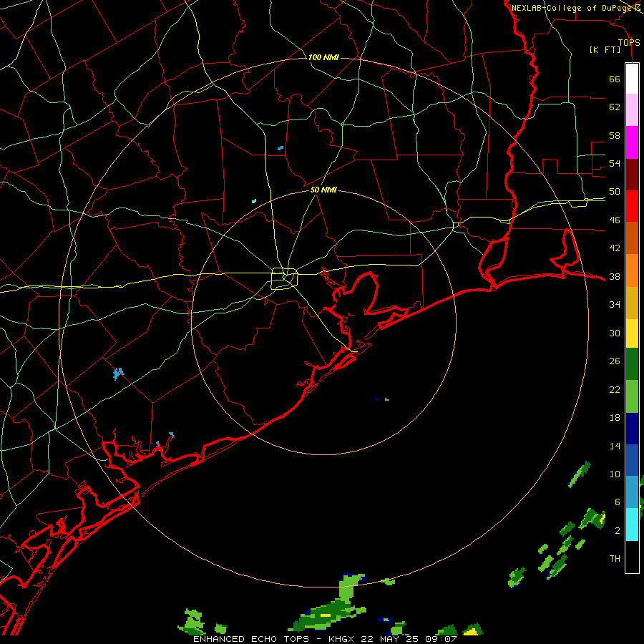The image size is (644, 644).
Task: Click the "58" legend value
Action: [x=615, y=135]
